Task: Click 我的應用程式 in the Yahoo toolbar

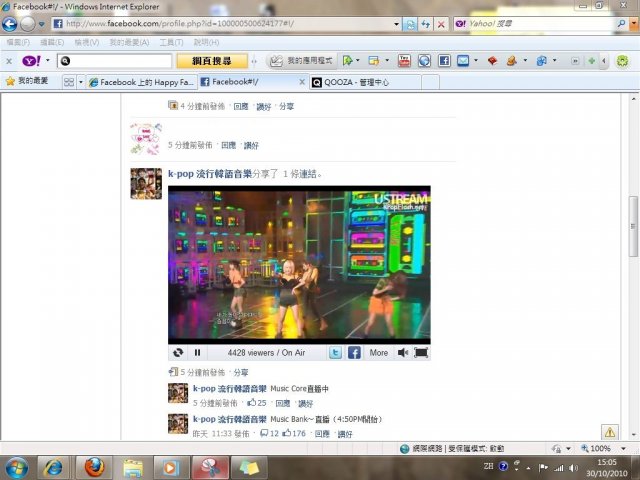Action: click(302, 61)
